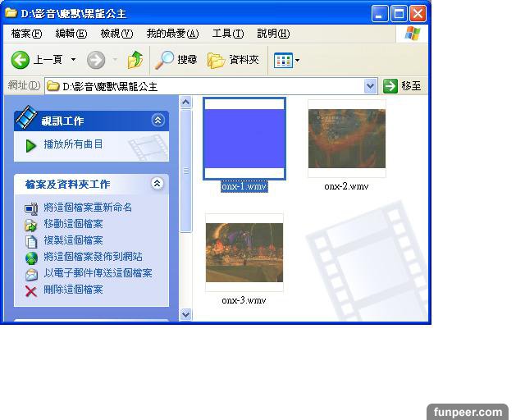Click the green play all tracks icon

click(31, 145)
